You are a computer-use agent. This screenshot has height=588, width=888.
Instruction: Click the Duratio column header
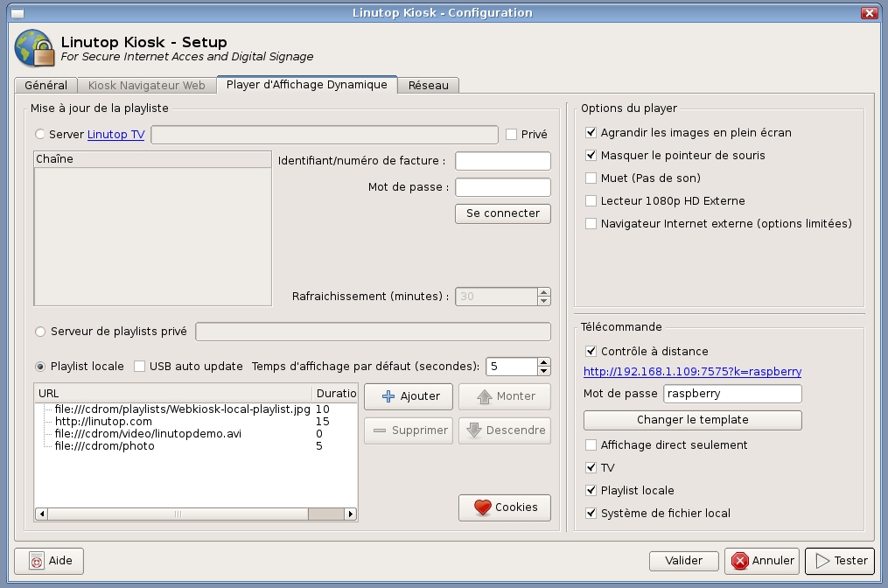(335, 393)
